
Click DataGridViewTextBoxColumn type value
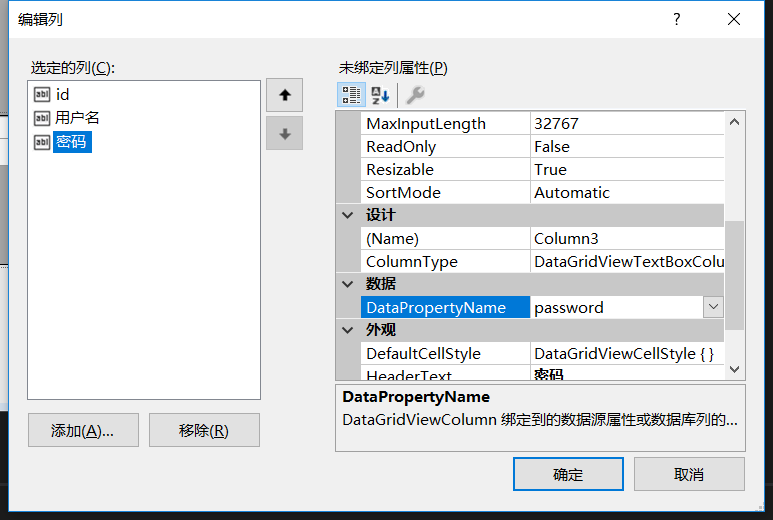click(627, 262)
